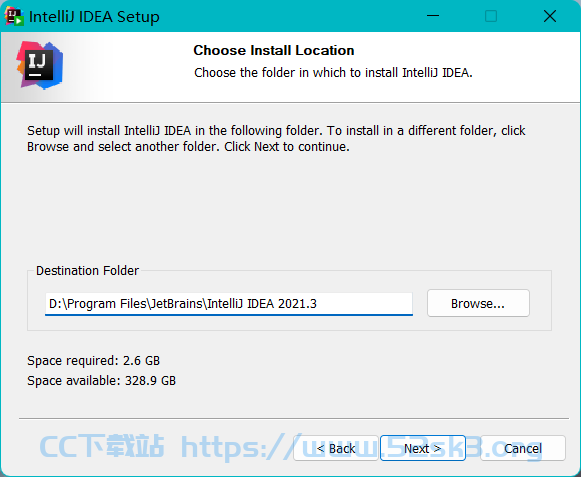
Task: Click the Space required 2.6 GB text
Action: 93,361
